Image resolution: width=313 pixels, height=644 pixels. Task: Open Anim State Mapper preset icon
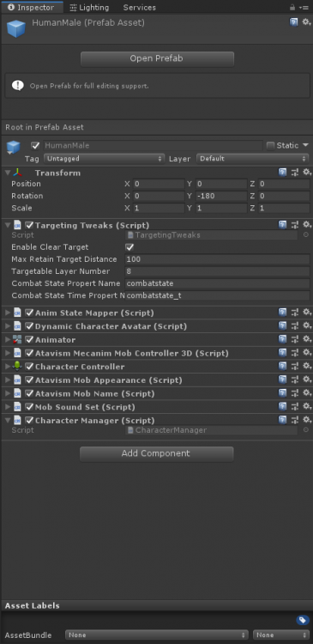[294, 313]
